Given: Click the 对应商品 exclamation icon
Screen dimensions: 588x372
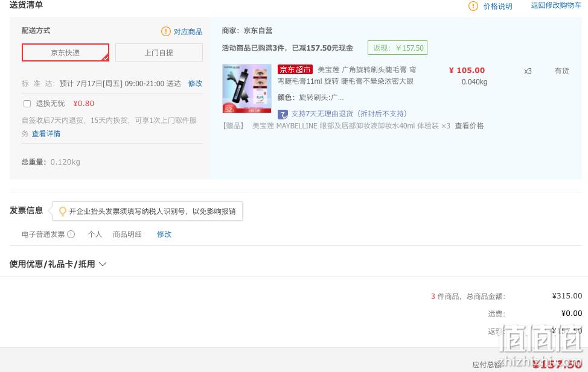Looking at the screenshot, I should coord(166,31).
